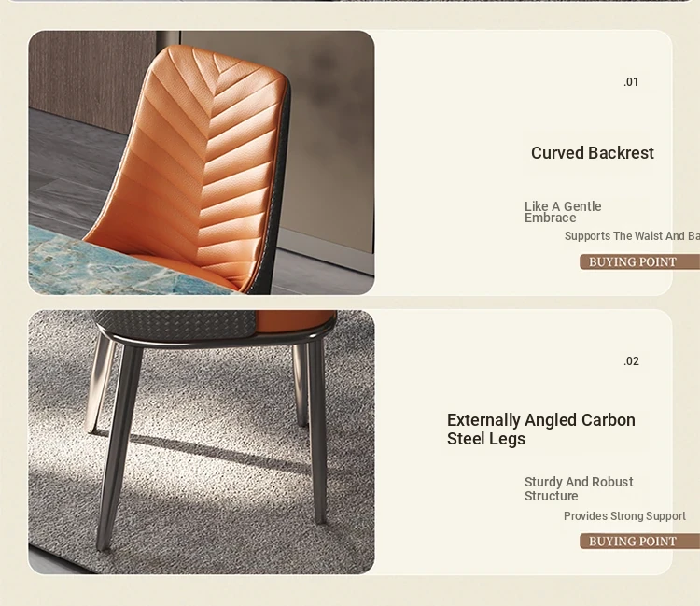
Task: Select the Curved Backrest heading
Action: [x=592, y=153]
